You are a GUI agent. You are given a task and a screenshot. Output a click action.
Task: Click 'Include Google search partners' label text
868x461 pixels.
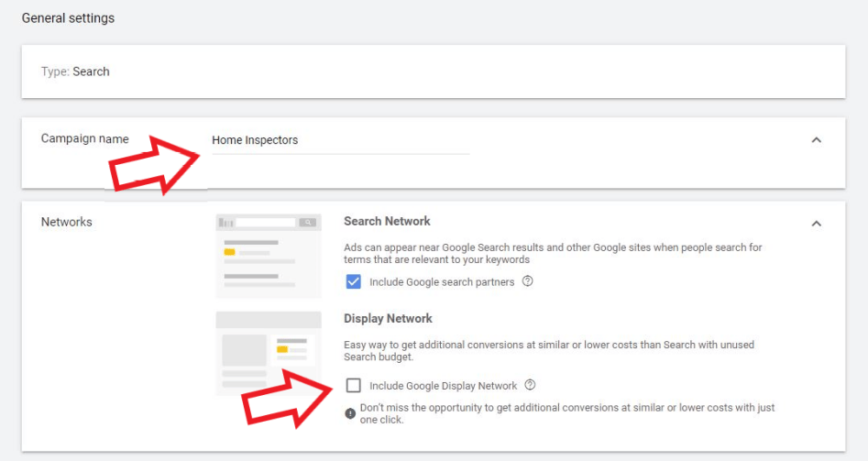pos(442,282)
